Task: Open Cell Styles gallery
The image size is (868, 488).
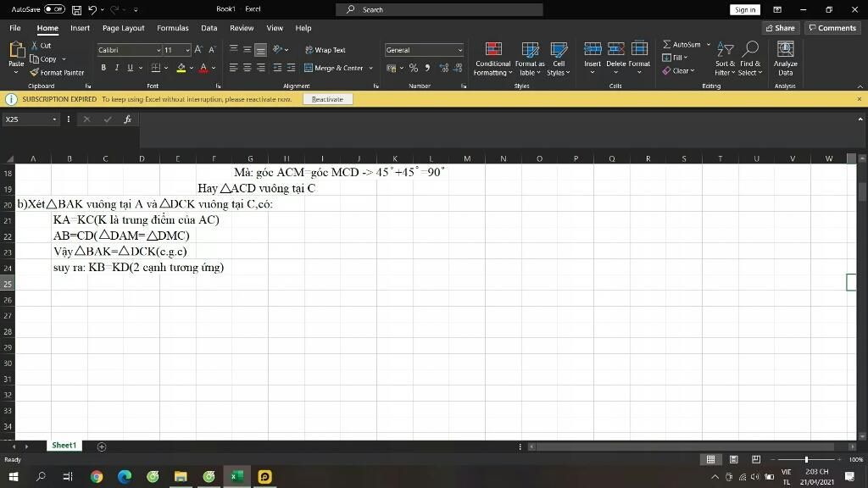Action: tap(559, 58)
